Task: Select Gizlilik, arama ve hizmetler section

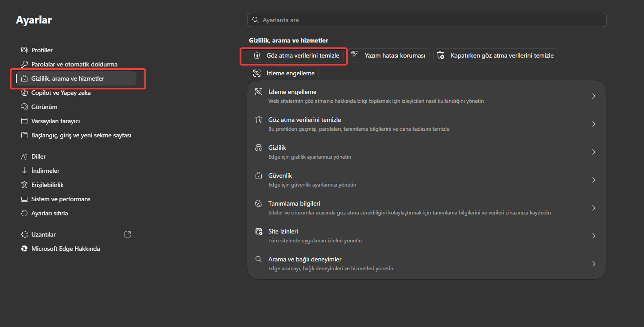Action: point(76,78)
